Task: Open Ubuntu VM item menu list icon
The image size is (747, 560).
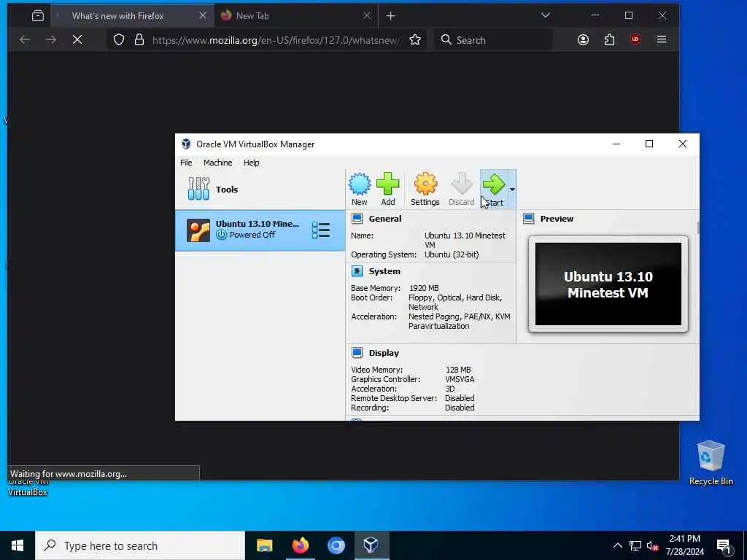Action: pyautogui.click(x=321, y=230)
